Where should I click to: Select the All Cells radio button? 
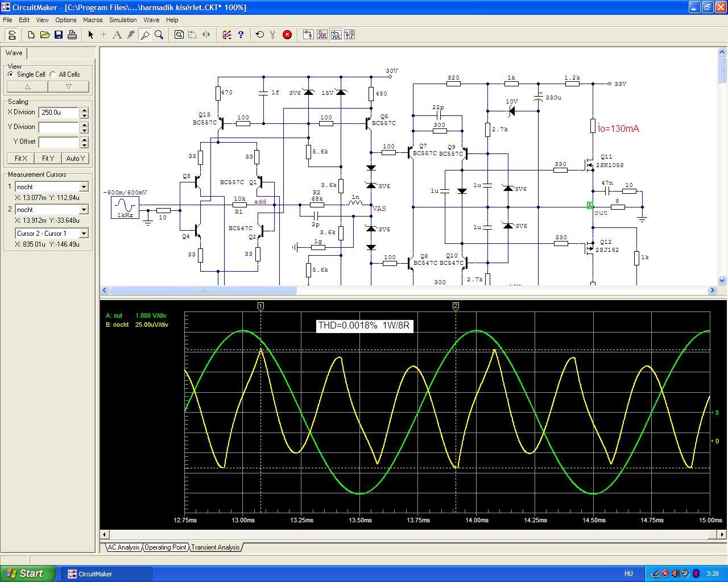[53, 74]
